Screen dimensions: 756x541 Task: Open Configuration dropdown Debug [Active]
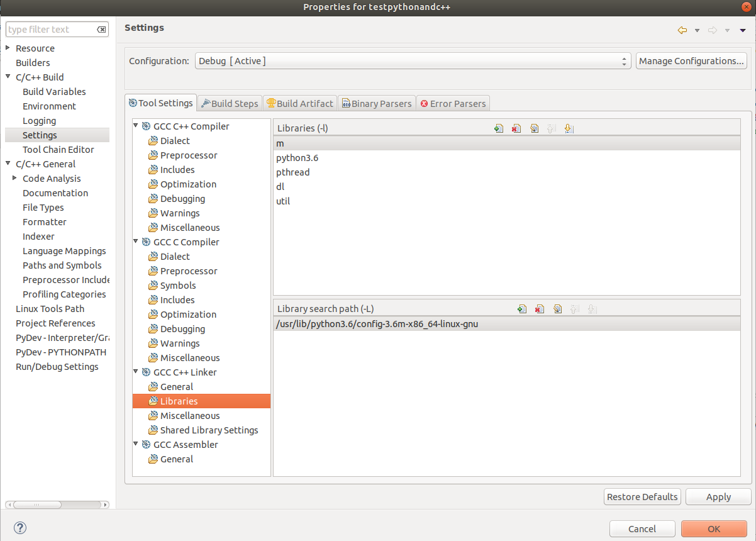coord(413,61)
